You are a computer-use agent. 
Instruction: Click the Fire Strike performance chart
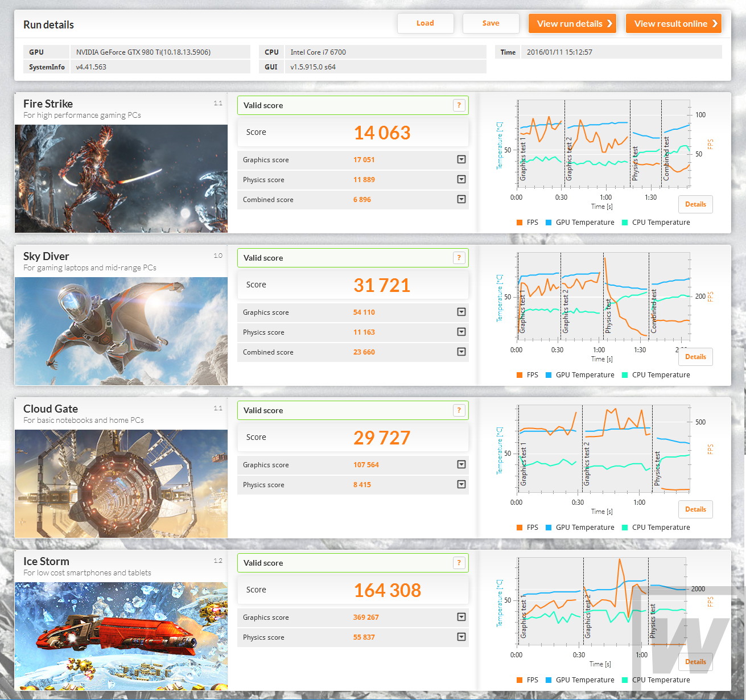604,145
